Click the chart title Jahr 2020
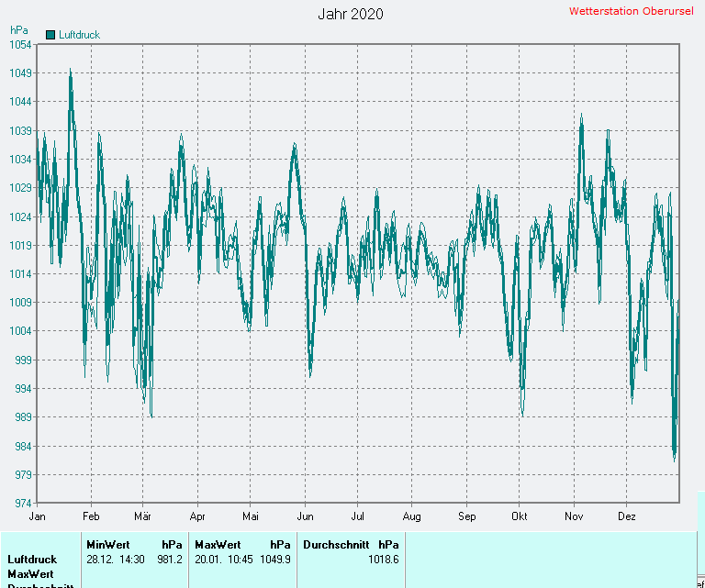 coord(351,14)
